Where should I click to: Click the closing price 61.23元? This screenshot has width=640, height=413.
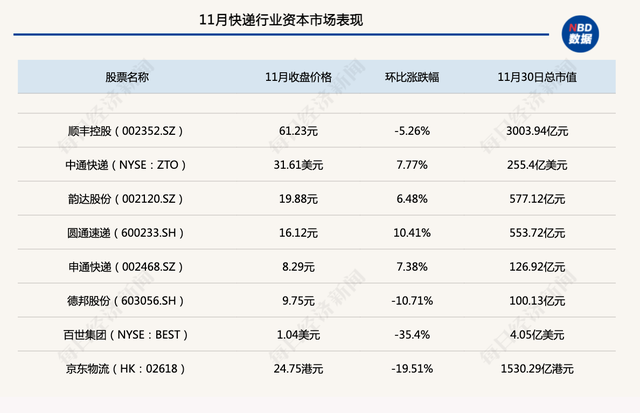298,131
